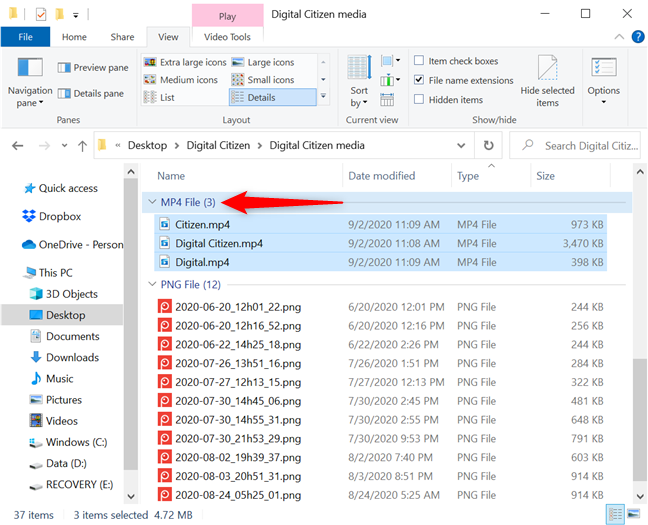The width and height of the screenshot is (648, 525).
Task: Enable Item check boxes
Action: (419, 61)
